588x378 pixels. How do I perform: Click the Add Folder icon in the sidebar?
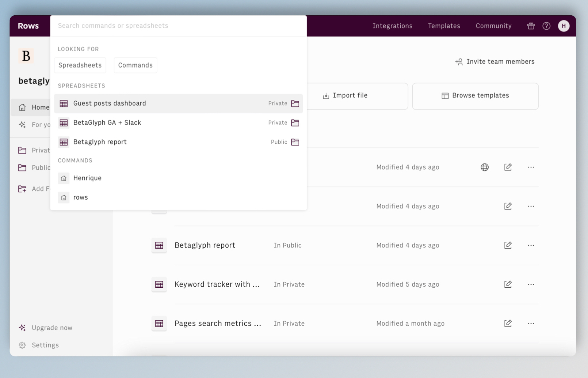(x=22, y=189)
